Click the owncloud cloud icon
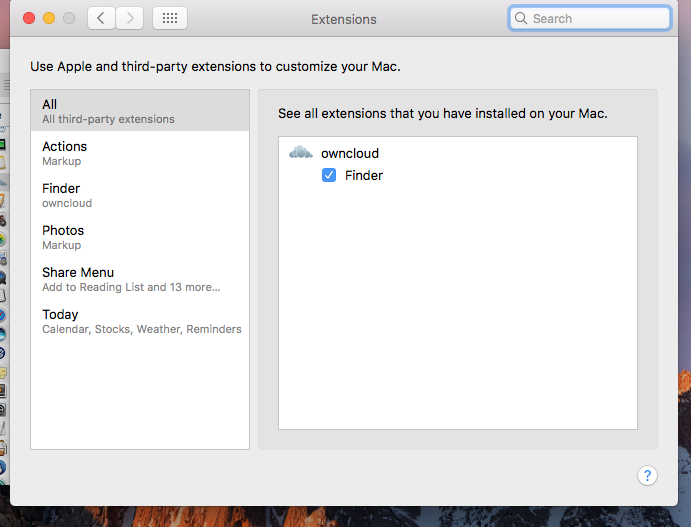The width and height of the screenshot is (691, 527). click(x=301, y=152)
